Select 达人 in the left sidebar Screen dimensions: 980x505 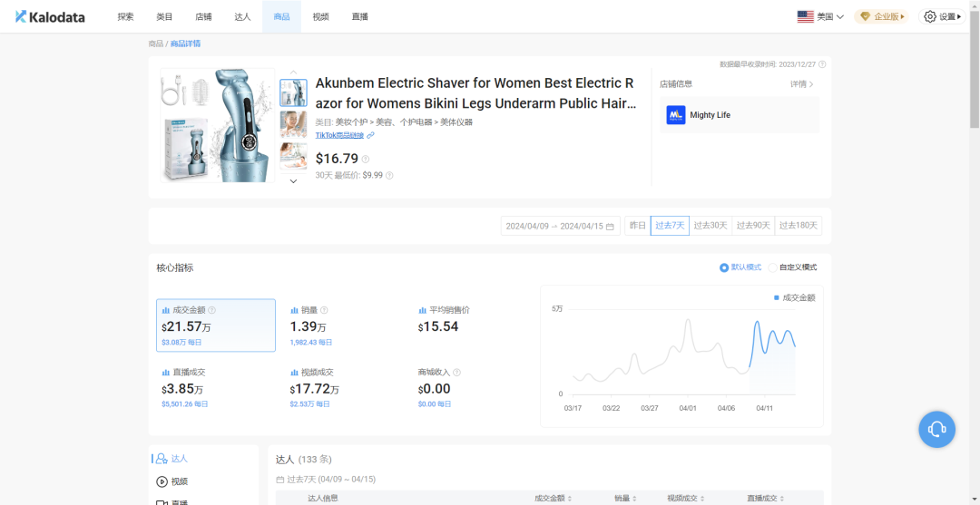(x=171, y=458)
